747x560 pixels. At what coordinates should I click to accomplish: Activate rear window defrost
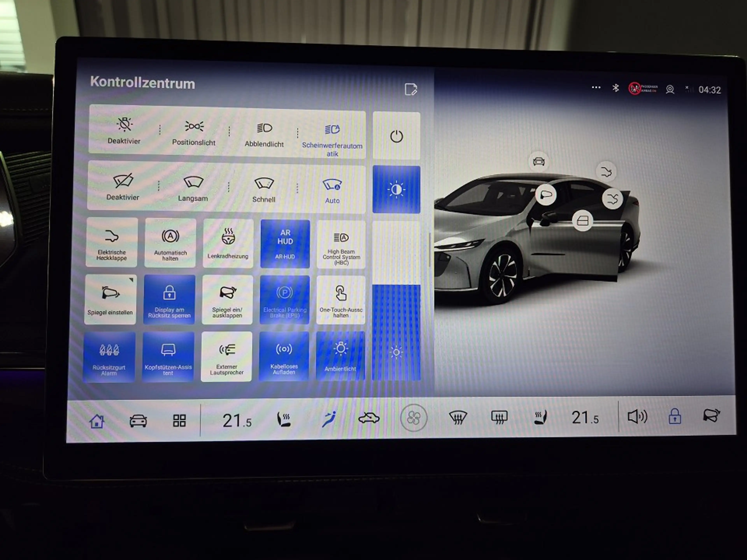point(499,417)
